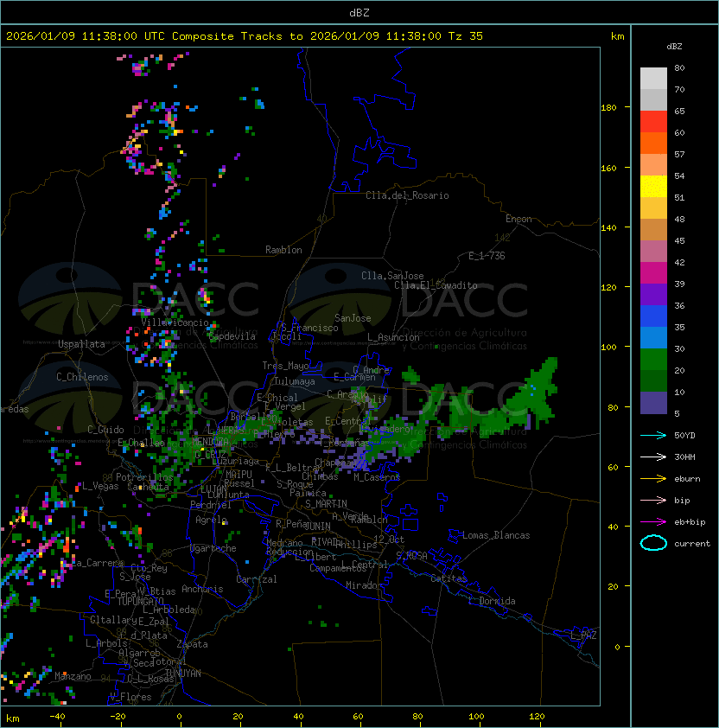This screenshot has height=728, width=719.
Task: Click the 'Clla.SanJose' place label
Action: tap(392, 276)
